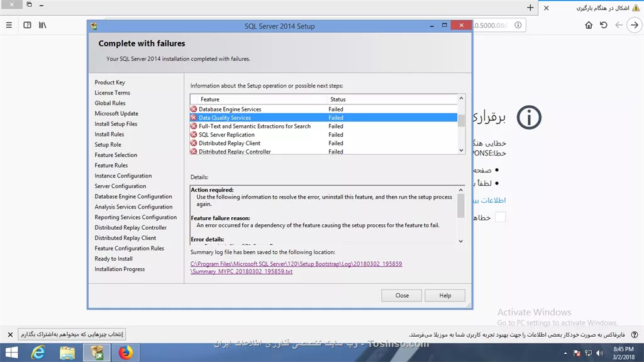Dismiss the Firefox notification bar with X
Viewport: 644px width, 362px height.
(10, 334)
